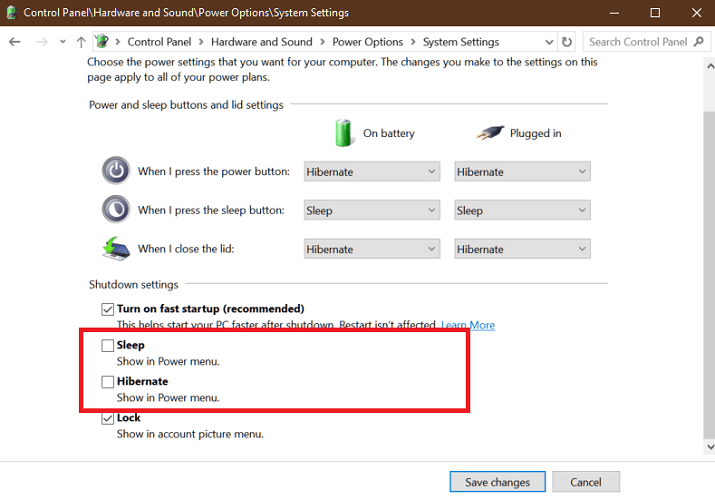715x500 pixels.
Task: Click the vertical scrollbar thumb
Action: point(709,273)
